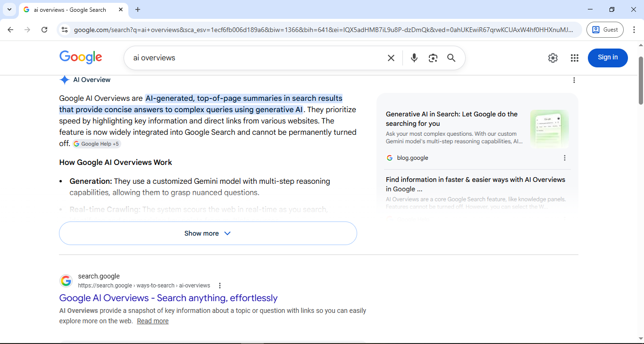The image size is (644, 344).
Task: View site information icon in address bar
Action: [x=65, y=30]
